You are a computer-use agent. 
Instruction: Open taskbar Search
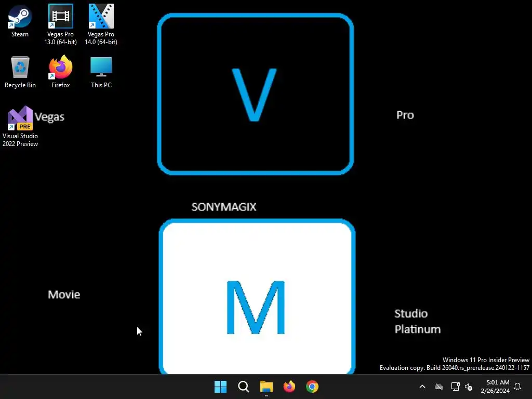point(243,387)
